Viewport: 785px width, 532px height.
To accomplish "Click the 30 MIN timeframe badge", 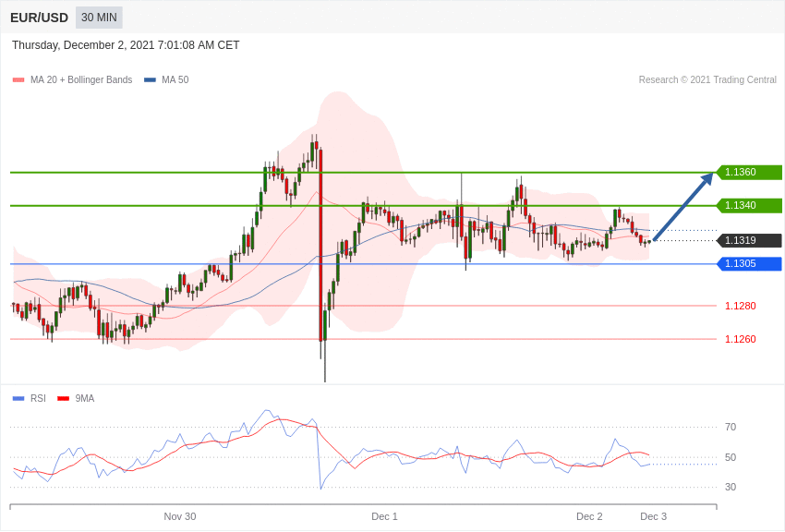I will (99, 18).
